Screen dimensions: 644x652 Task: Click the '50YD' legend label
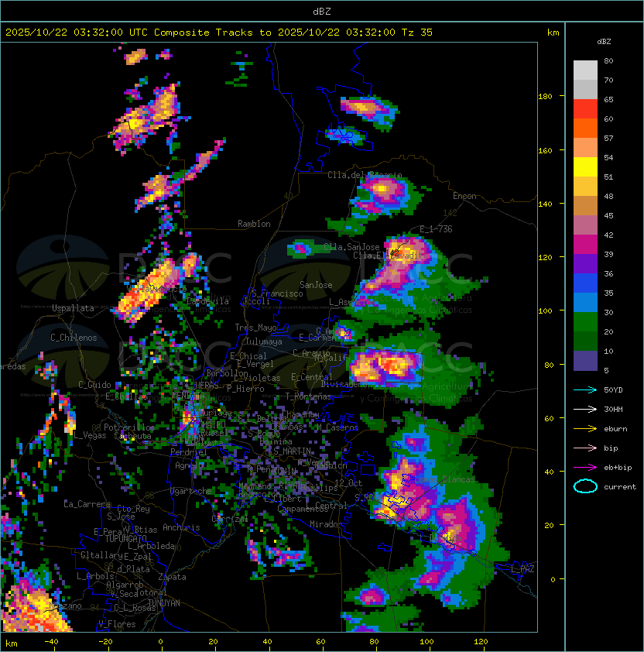pyautogui.click(x=613, y=390)
